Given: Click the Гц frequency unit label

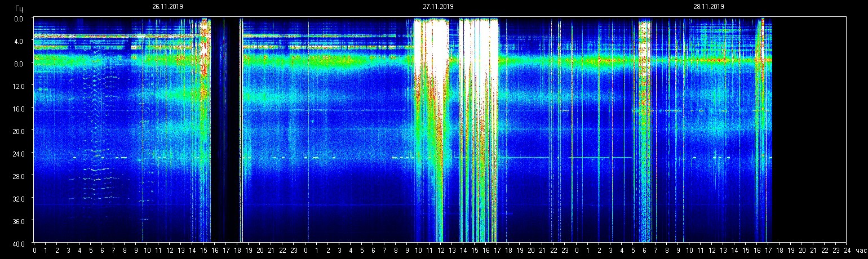Looking at the screenshot, I should point(19,10).
